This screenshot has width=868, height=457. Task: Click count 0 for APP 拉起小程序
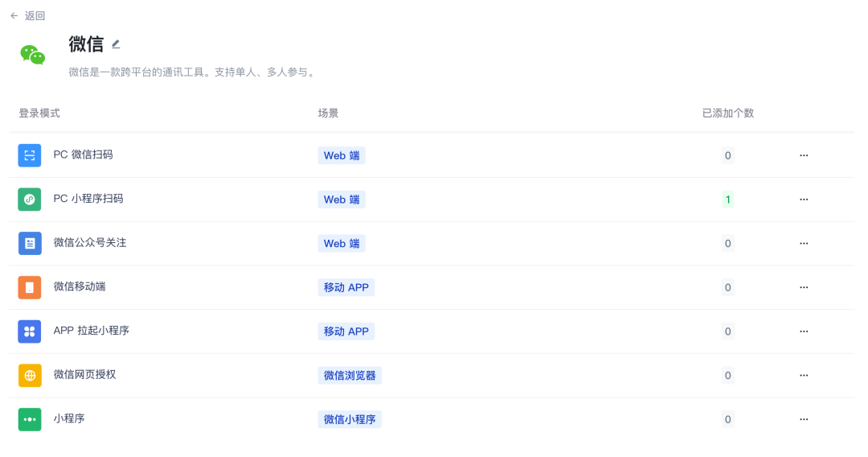(728, 331)
